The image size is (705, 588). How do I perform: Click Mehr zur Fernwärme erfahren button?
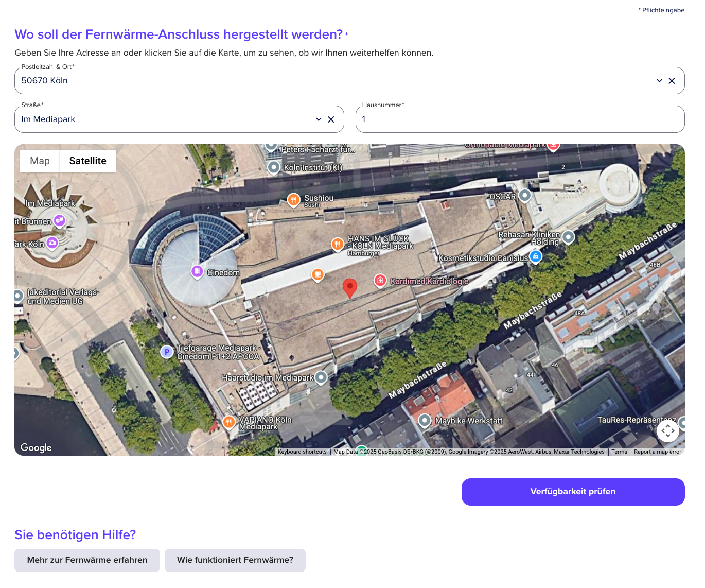pos(87,560)
